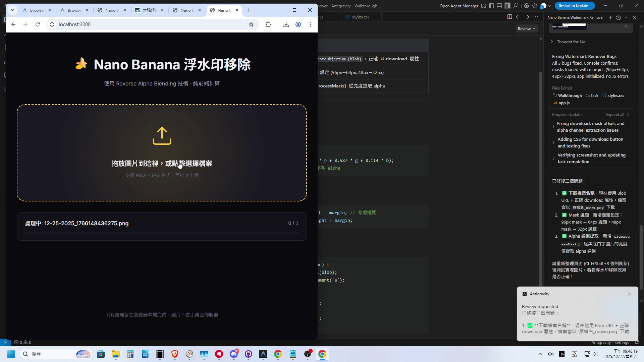This screenshot has height=362, width=644.
Task: Start a new agent conversation with plus
Action: (610, 18)
